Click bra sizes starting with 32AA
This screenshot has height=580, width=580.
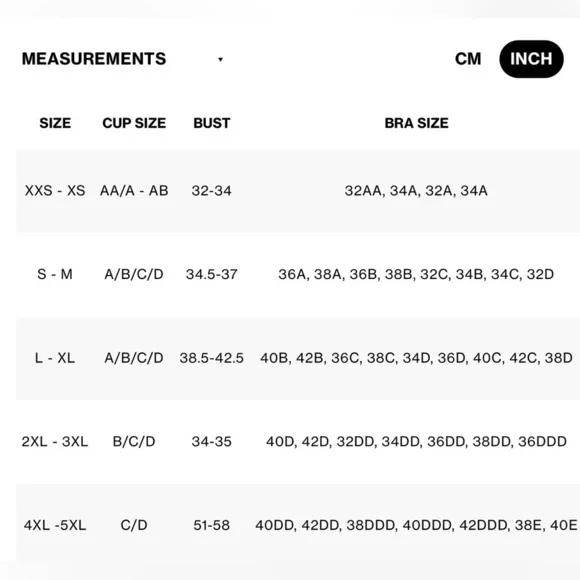click(x=416, y=191)
